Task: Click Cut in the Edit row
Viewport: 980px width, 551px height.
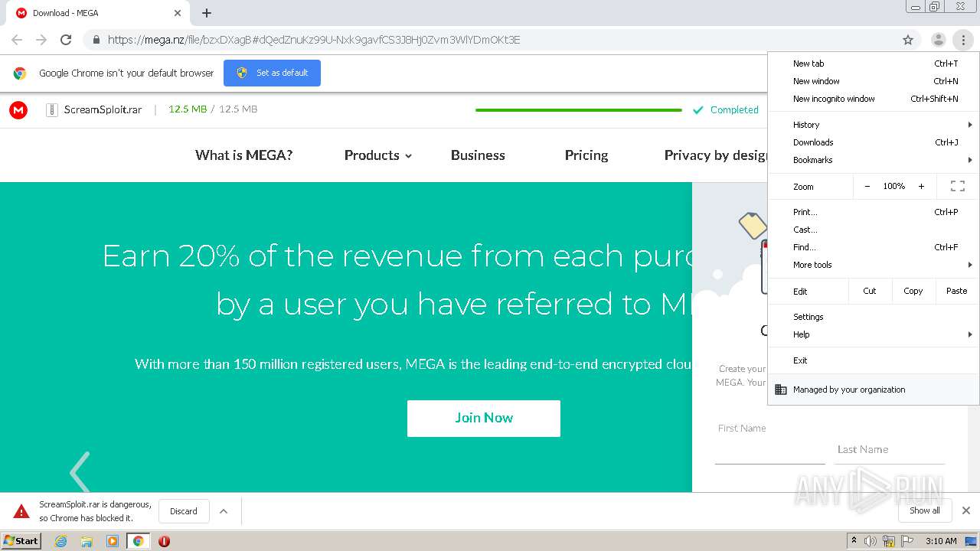Action: [870, 291]
